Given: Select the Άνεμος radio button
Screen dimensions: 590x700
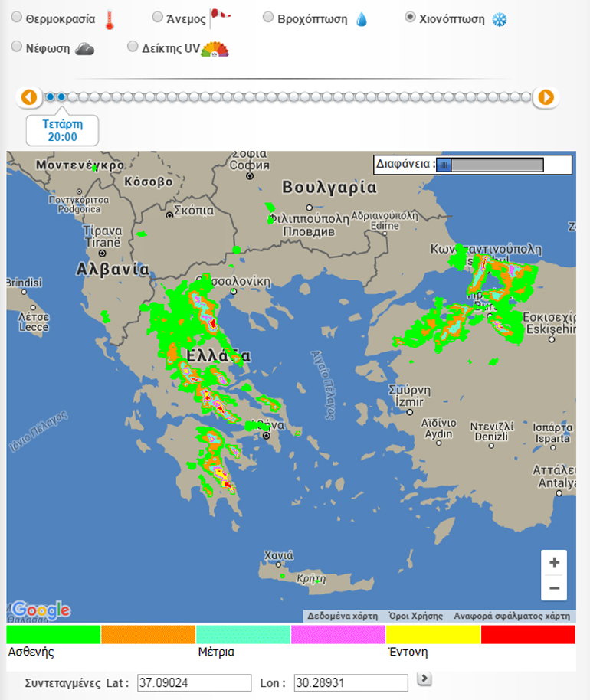Looking at the screenshot, I should [157, 16].
